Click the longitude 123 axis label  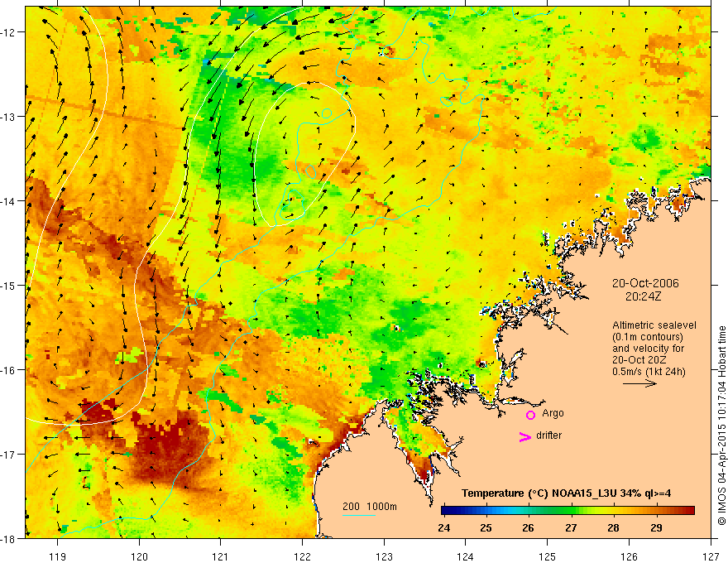(x=384, y=556)
